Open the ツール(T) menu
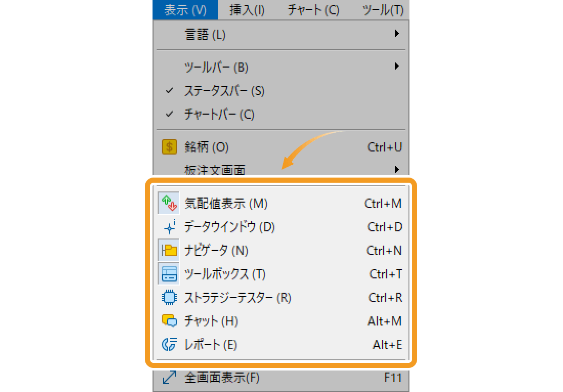This screenshot has width=563, height=392. (383, 10)
